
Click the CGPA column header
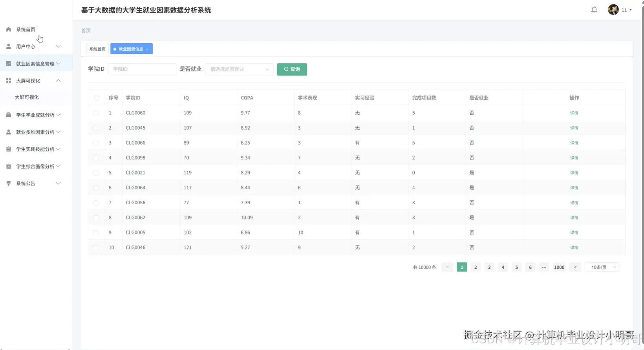(247, 98)
